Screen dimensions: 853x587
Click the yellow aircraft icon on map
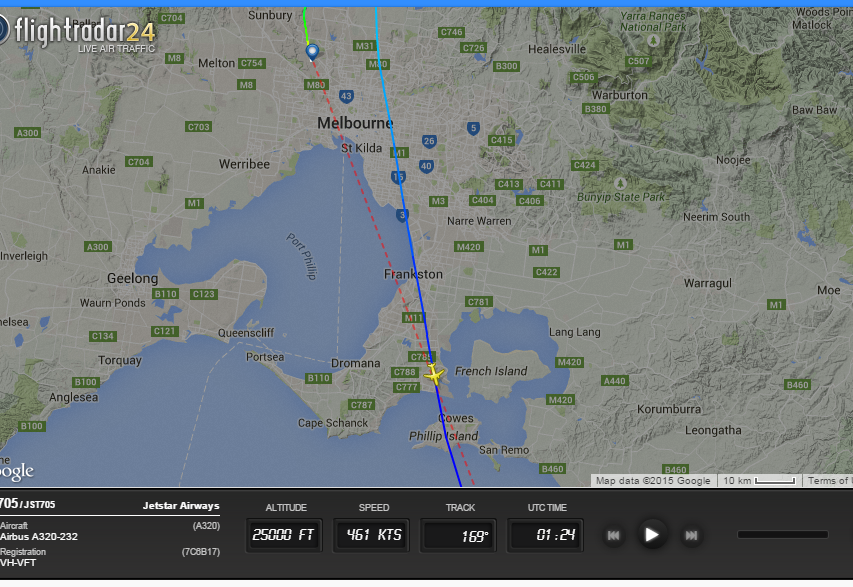[x=434, y=374]
